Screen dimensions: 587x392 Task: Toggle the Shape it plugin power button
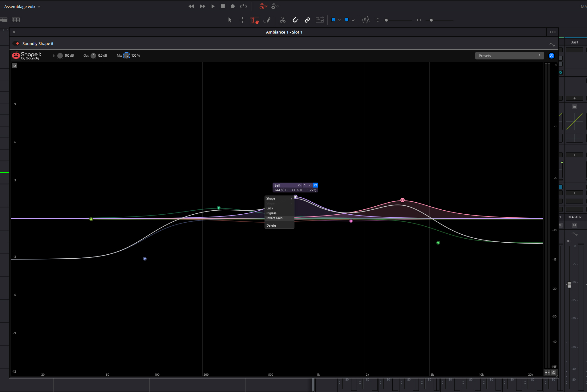[551, 56]
